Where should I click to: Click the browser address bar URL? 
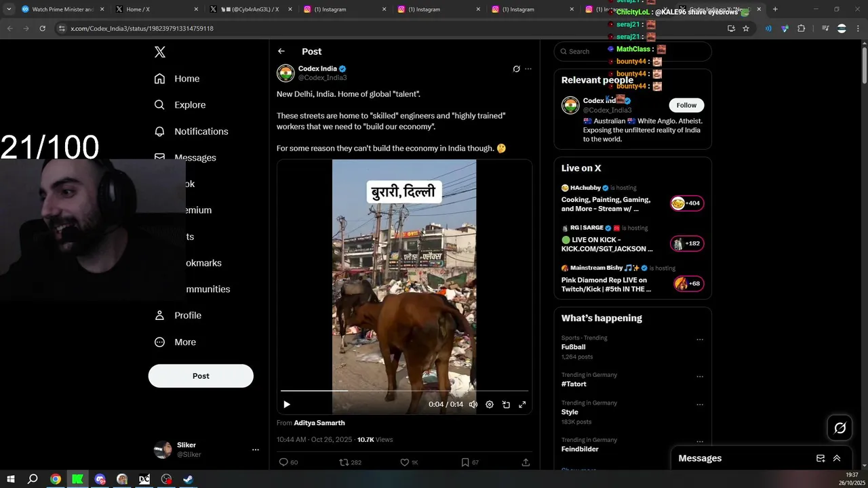142,28
